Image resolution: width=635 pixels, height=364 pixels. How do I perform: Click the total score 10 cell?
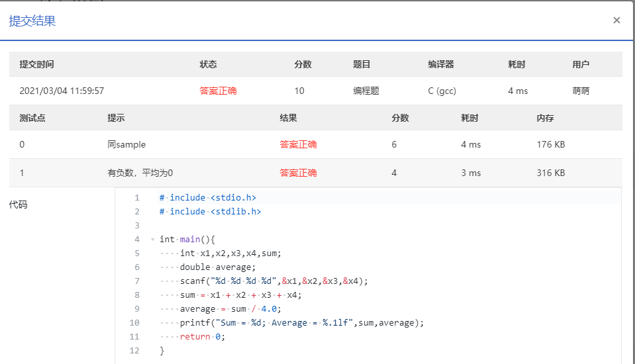coord(299,91)
